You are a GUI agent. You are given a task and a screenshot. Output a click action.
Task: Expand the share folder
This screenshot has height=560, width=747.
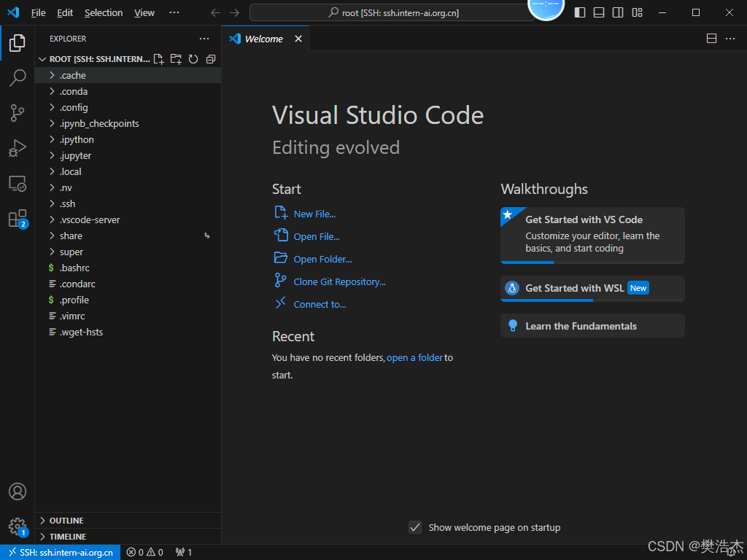pos(128,236)
